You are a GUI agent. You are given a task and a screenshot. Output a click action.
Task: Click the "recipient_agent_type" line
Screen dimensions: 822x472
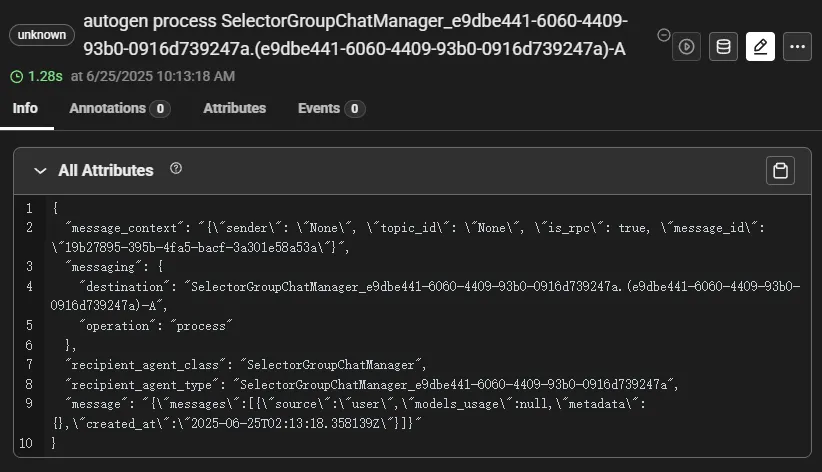tap(372, 384)
